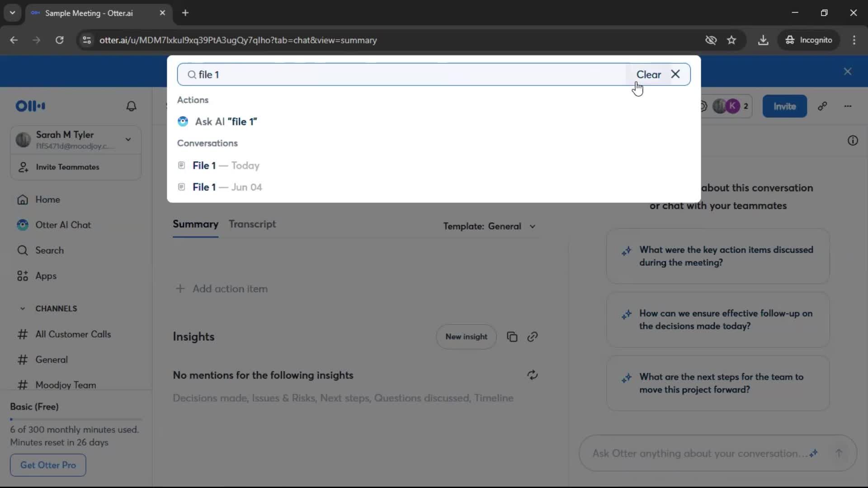Image resolution: width=868 pixels, height=488 pixels.
Task: Close the search dialog with X
Action: click(675, 74)
